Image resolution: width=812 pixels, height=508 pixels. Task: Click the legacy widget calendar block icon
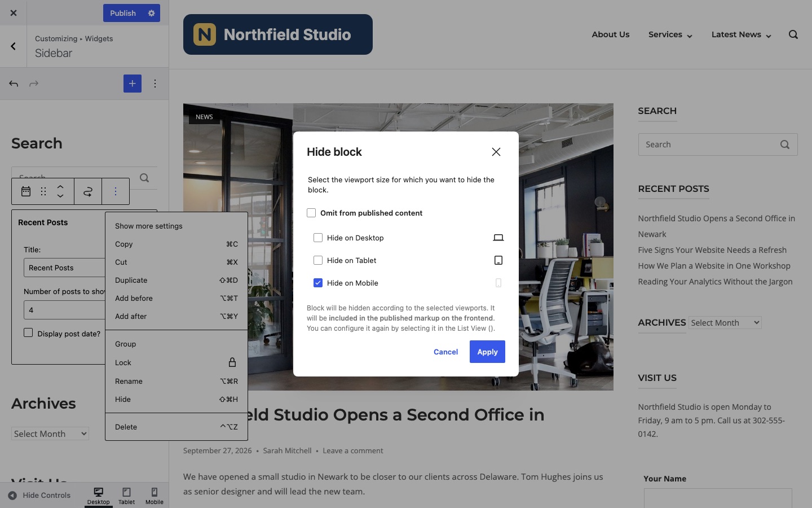26,191
